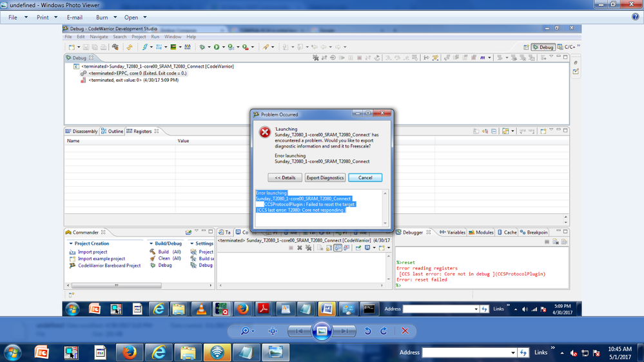Switch to the C/C++ perspective
The width and height of the screenshot is (644, 362).
[567, 47]
